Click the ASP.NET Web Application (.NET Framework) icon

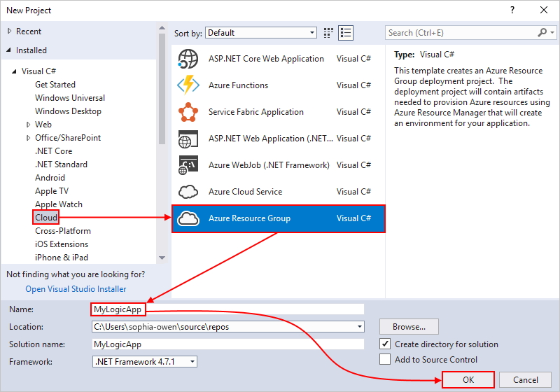tap(188, 139)
